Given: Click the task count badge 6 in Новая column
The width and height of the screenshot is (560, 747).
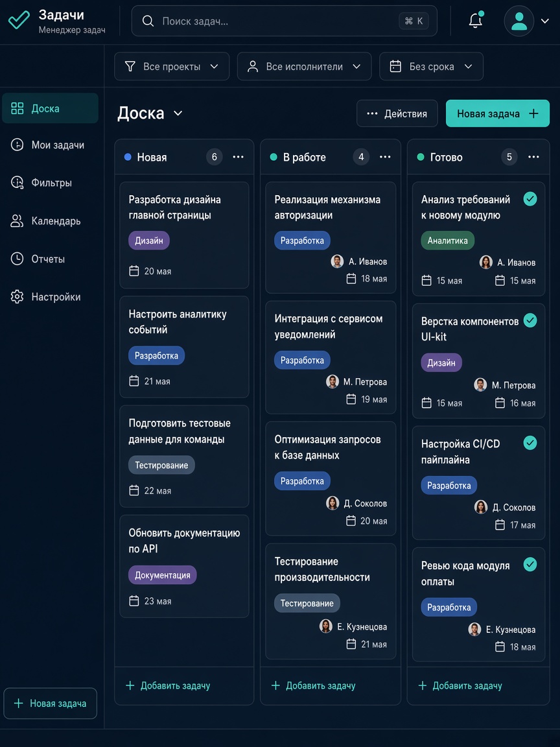Looking at the screenshot, I should 215,157.
